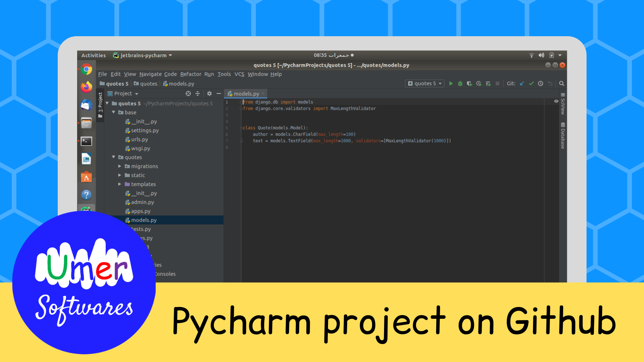Show Git history via the clock icon
The height and width of the screenshot is (362, 644).
(x=540, y=83)
